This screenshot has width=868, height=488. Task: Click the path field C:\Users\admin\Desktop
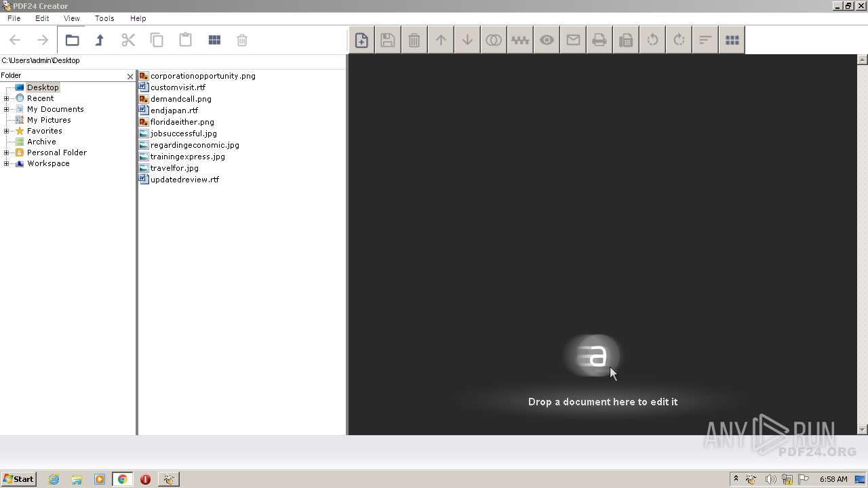pyautogui.click(x=173, y=60)
